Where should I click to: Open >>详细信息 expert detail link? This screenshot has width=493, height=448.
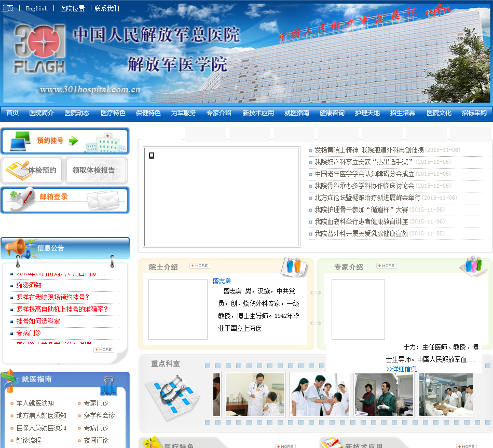[402, 369]
